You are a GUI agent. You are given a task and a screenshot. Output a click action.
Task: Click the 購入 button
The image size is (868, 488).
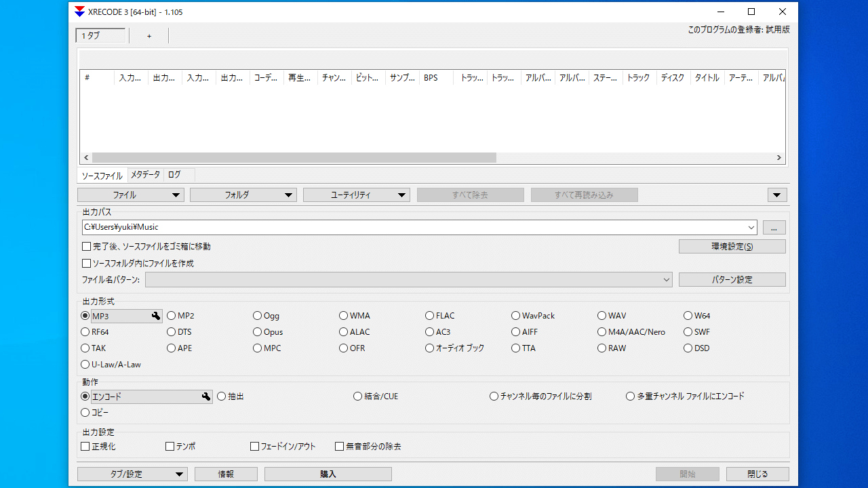[328, 474]
